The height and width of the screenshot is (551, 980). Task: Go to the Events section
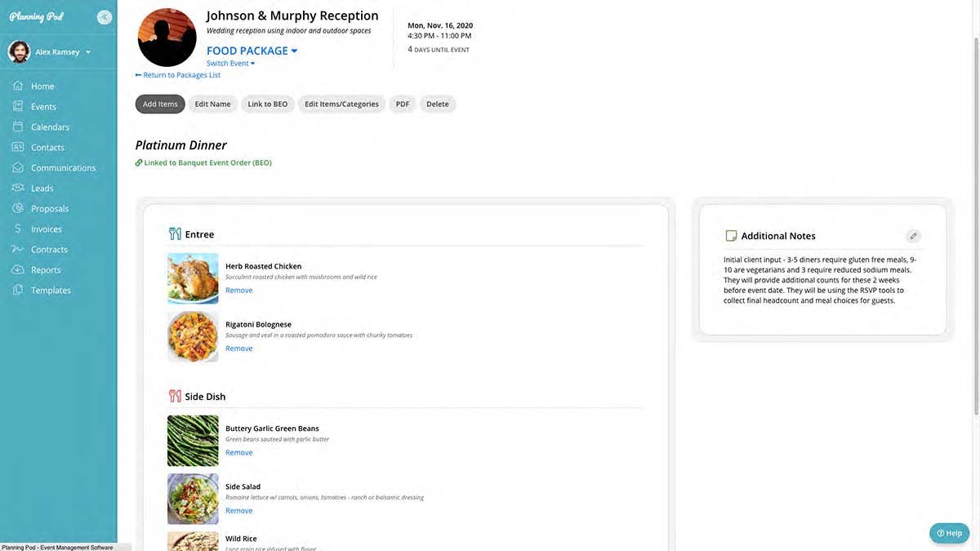click(43, 107)
